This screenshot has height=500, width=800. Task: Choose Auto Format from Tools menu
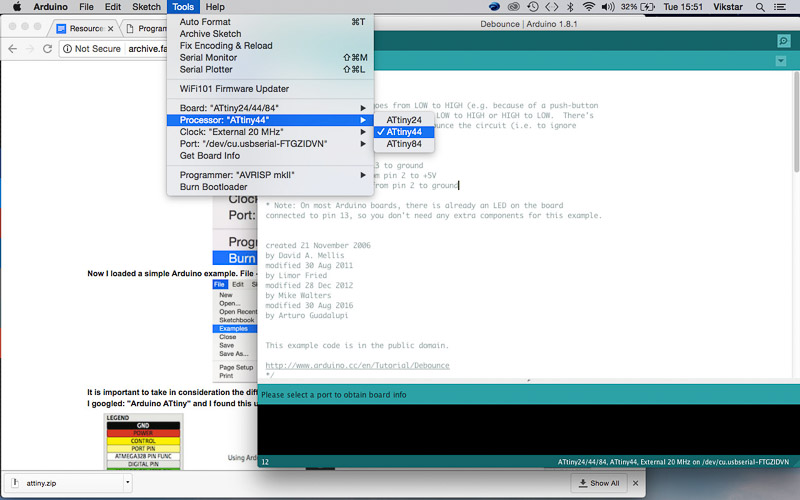[270, 22]
